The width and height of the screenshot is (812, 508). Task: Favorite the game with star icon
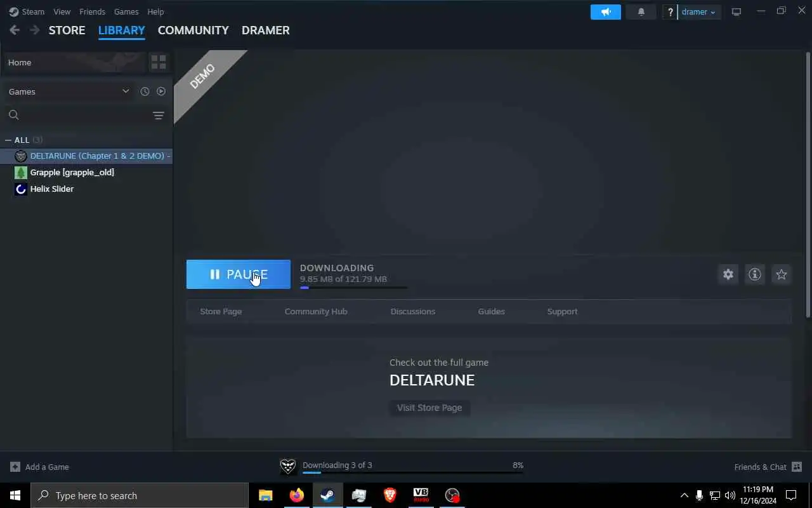(782, 274)
